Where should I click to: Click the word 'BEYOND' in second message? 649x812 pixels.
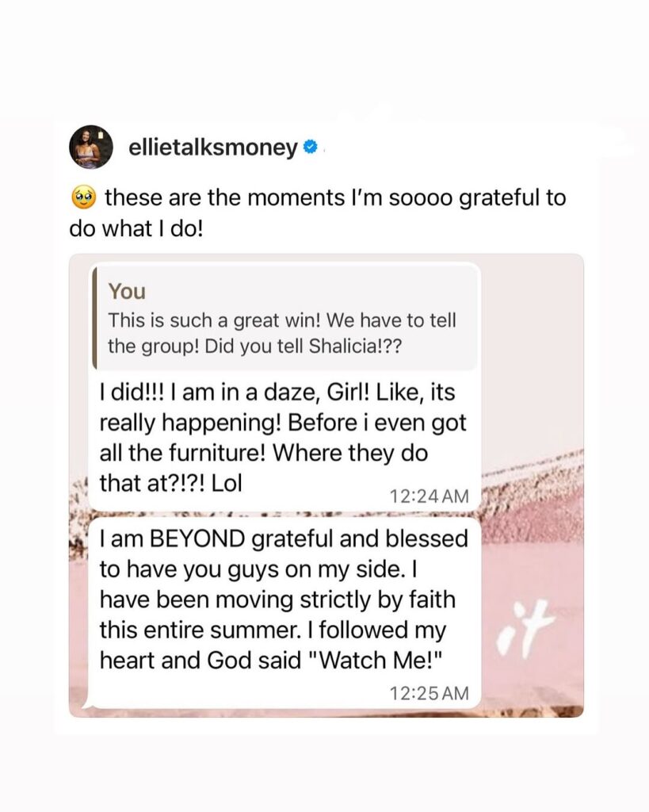pyautogui.click(x=197, y=539)
